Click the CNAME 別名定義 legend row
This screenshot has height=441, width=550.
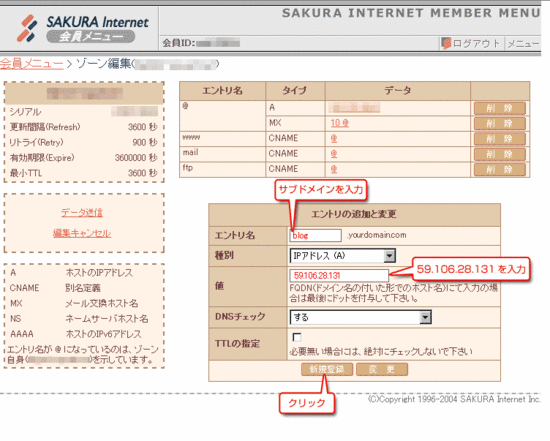(x=55, y=288)
